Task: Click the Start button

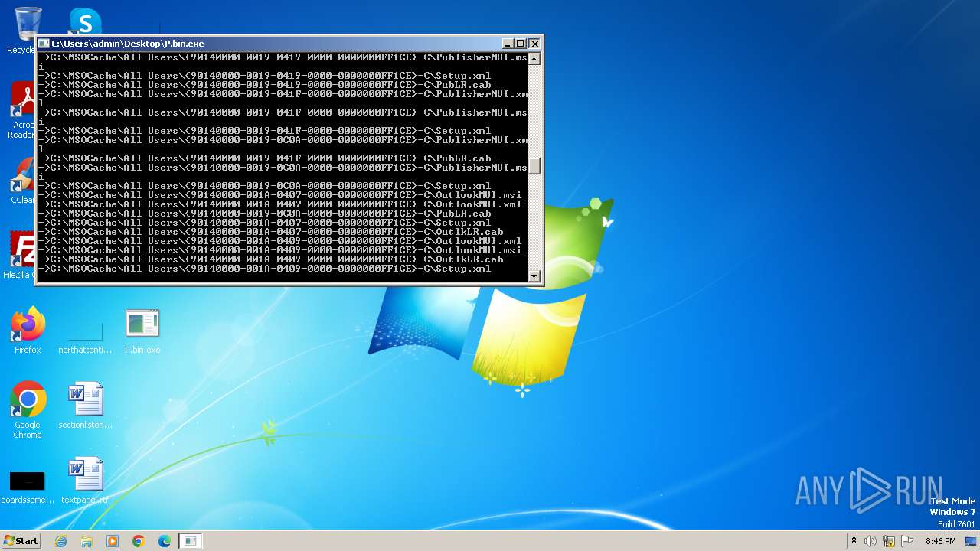Action: coord(21,540)
